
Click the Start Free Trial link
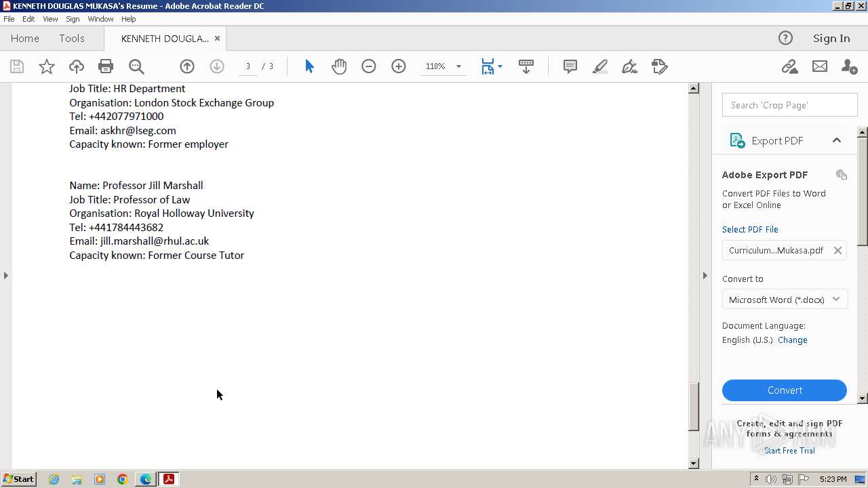point(789,451)
